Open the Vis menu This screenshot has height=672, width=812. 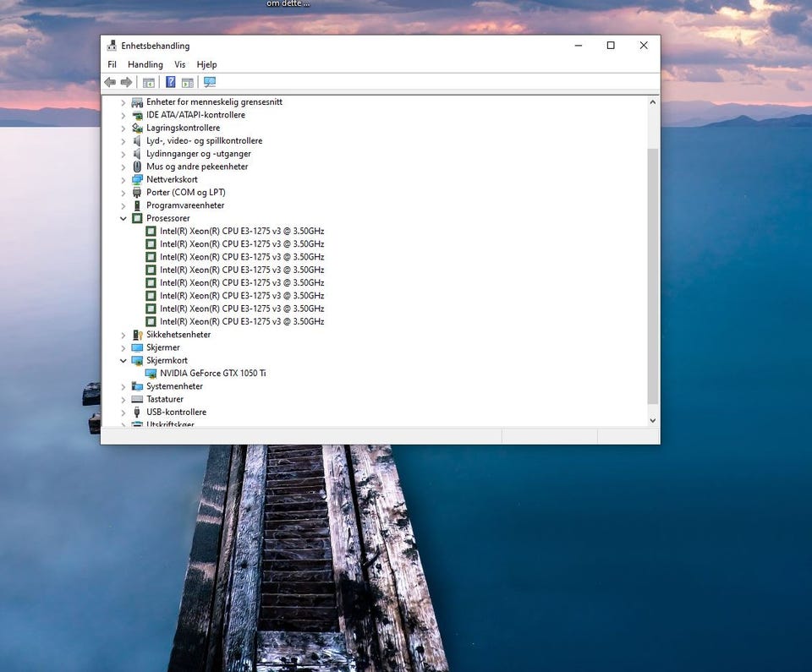(179, 64)
